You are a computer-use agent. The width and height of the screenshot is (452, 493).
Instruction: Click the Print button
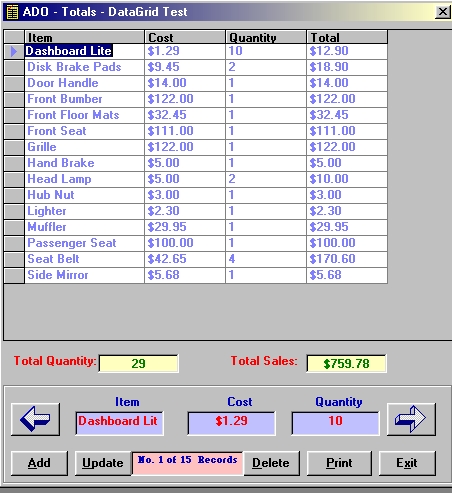339,463
